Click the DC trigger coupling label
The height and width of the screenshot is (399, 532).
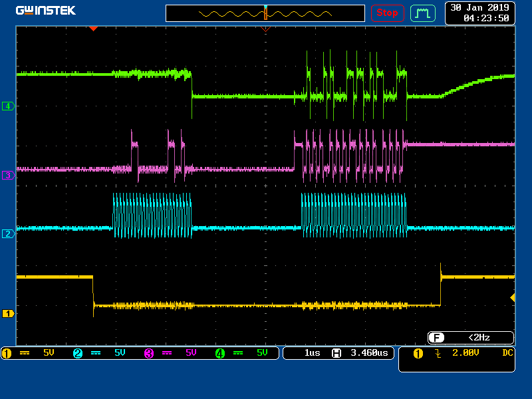click(x=507, y=353)
